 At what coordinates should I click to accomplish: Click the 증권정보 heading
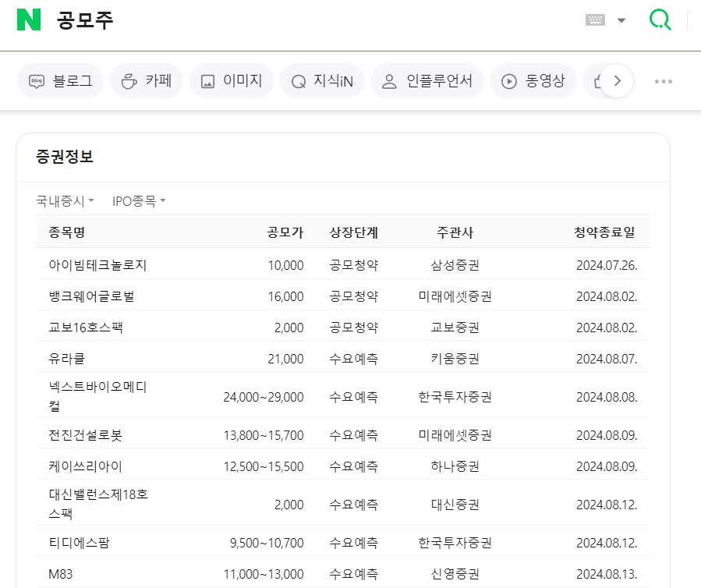pyautogui.click(x=65, y=157)
